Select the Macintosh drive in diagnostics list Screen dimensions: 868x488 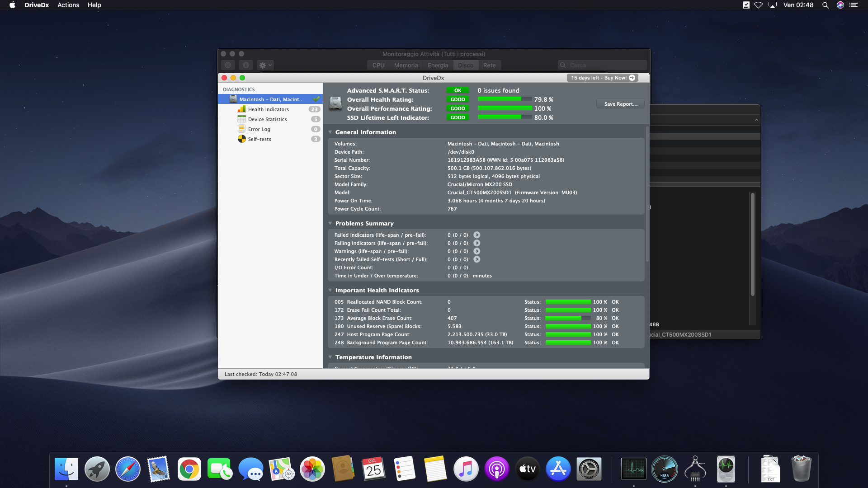[x=271, y=99]
